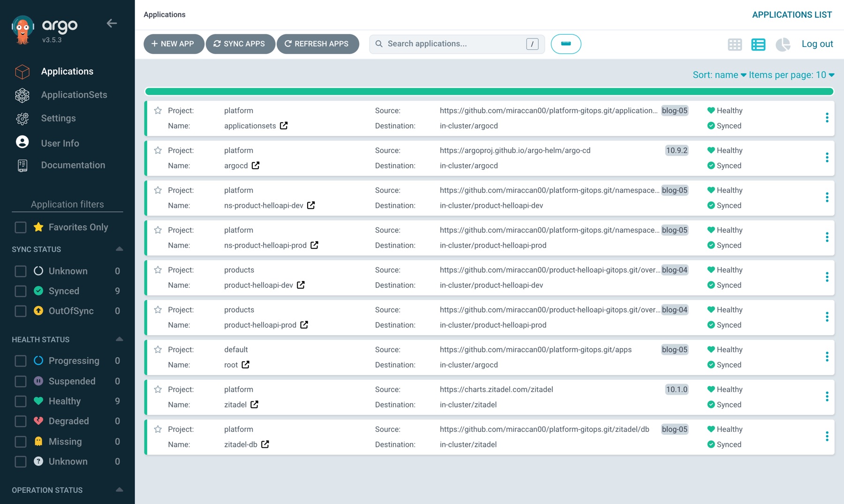This screenshot has height=504, width=844.
Task: Check the Missing health filter
Action: tap(21, 442)
